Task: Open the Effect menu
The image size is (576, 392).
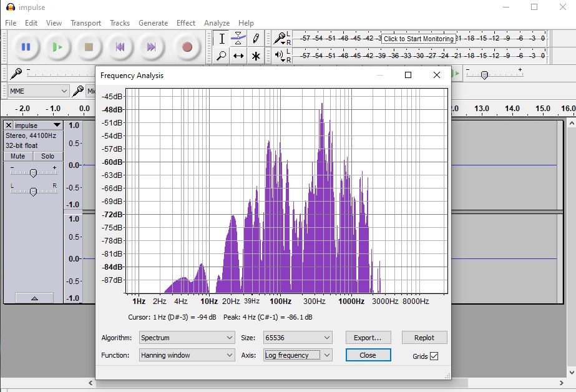Action: point(186,22)
